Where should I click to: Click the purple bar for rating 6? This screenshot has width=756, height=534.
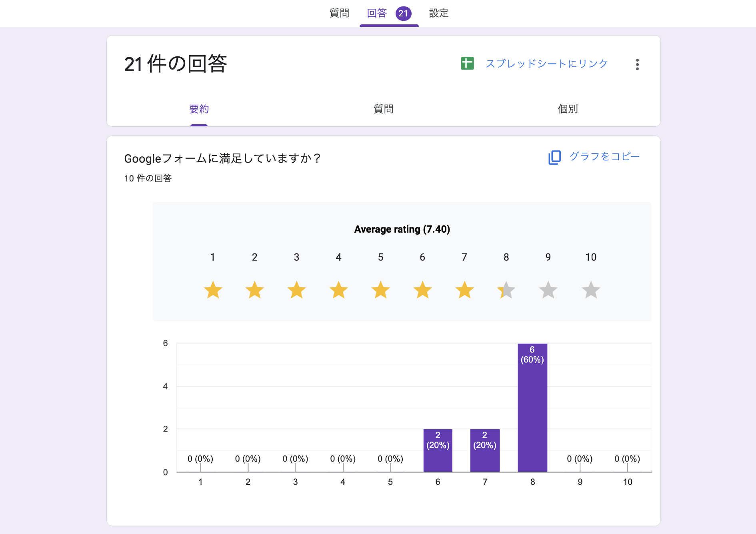tap(438, 450)
